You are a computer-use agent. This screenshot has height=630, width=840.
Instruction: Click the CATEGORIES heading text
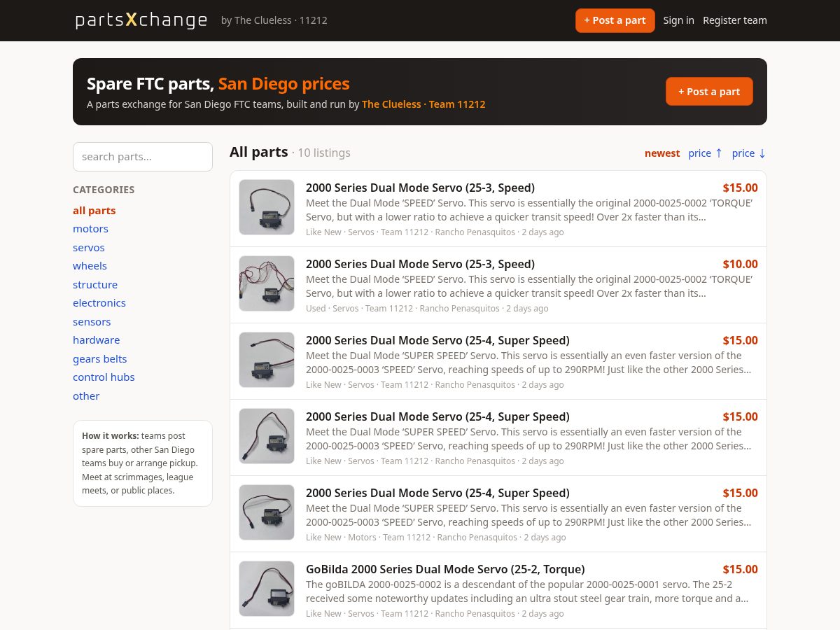(104, 190)
